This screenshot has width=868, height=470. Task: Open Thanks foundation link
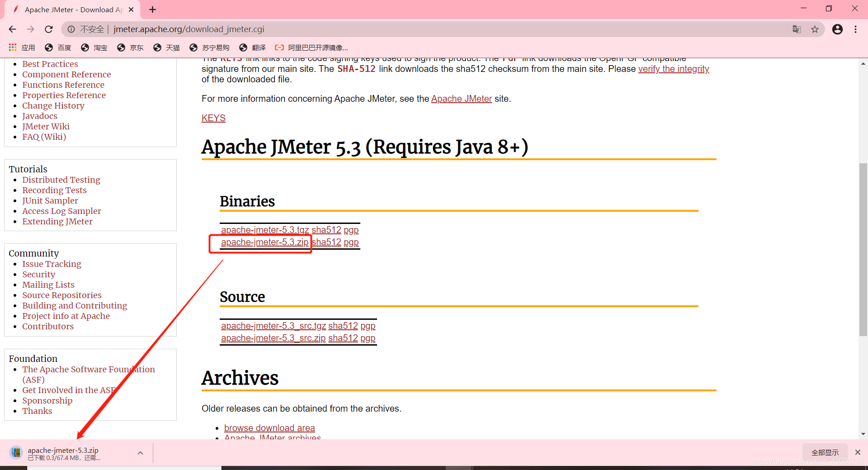(37, 411)
